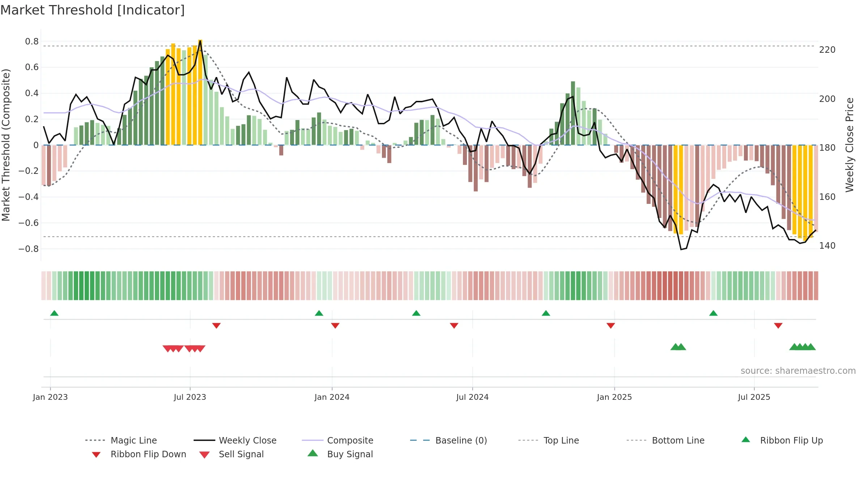Screen dimensions: 868x488
Task: Toggle the Weekly Close legend entry
Action: (x=235, y=440)
